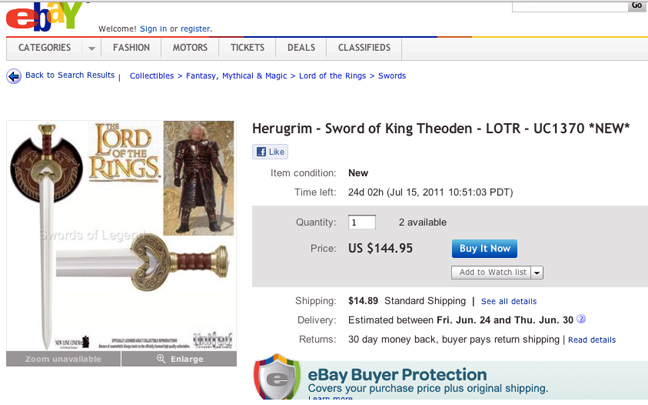This screenshot has height=405, width=648.
Task: Click the Quantity input field
Action: tap(361, 222)
